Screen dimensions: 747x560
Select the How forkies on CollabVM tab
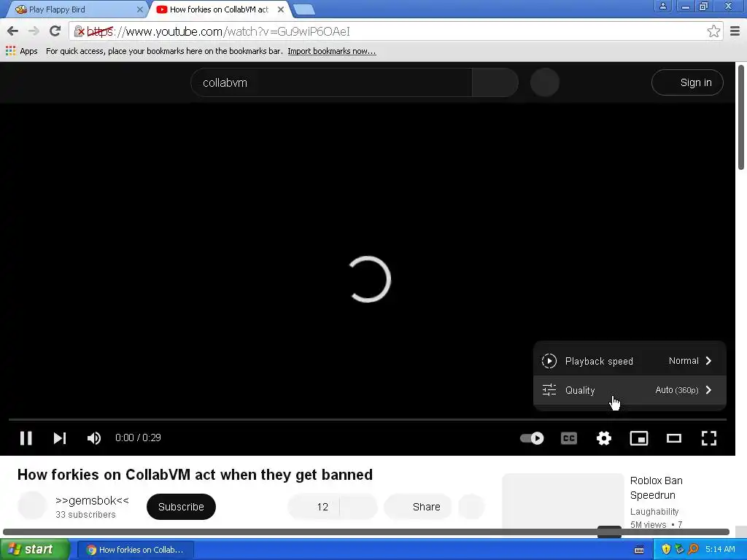click(x=219, y=9)
